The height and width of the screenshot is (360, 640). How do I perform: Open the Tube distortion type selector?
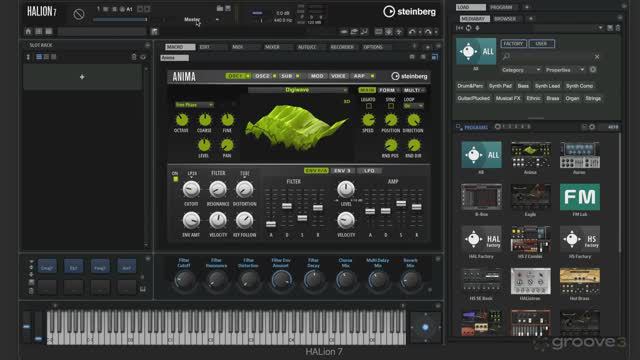(244, 174)
